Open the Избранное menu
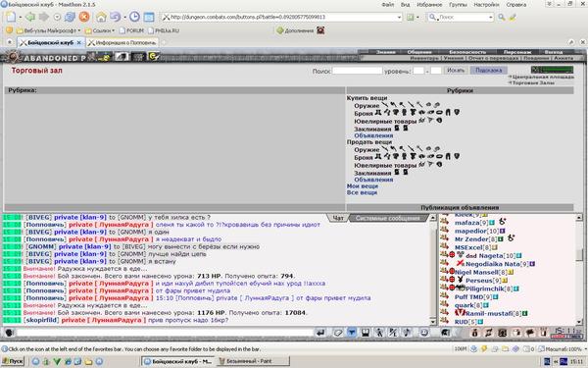This screenshot has width=588, height=368. pyautogui.click(x=429, y=5)
